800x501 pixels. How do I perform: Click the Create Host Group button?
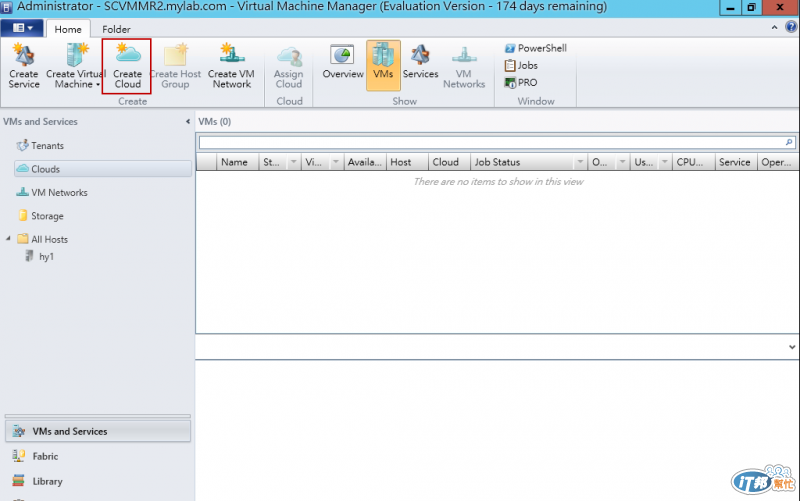175,66
